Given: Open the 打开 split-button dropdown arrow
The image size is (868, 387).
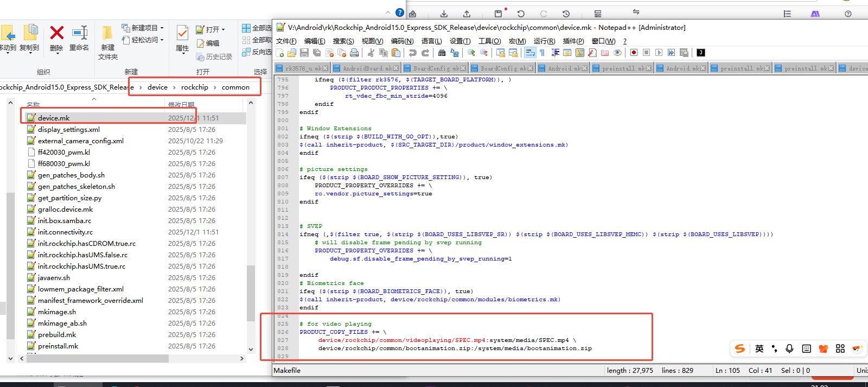Looking at the screenshot, I should pyautogui.click(x=223, y=30).
